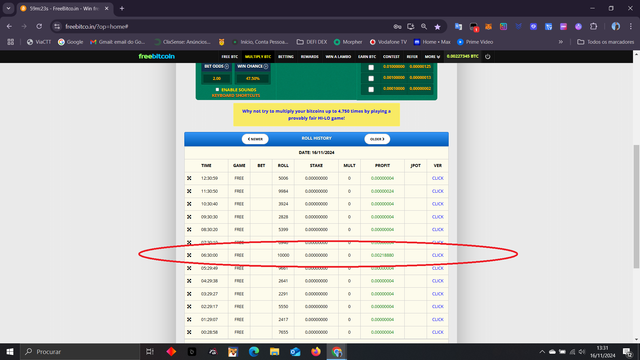
Task: Toggle the Enable Sounds checkbox
Action: click(x=217, y=89)
